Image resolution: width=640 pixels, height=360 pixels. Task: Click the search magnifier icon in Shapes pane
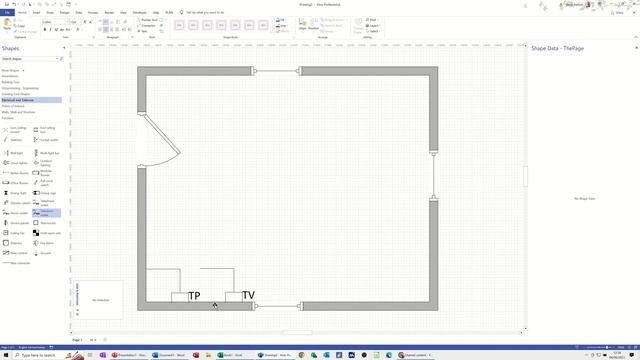pos(62,59)
